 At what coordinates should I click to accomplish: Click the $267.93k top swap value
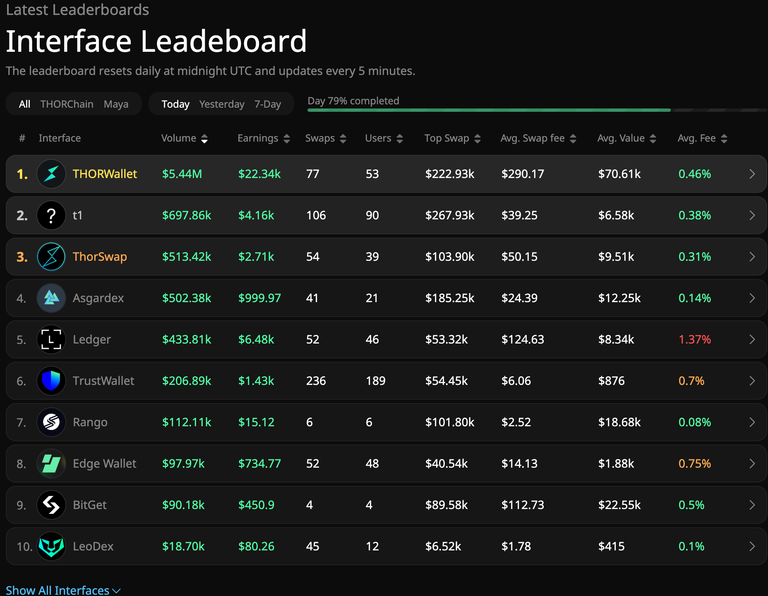(x=449, y=215)
